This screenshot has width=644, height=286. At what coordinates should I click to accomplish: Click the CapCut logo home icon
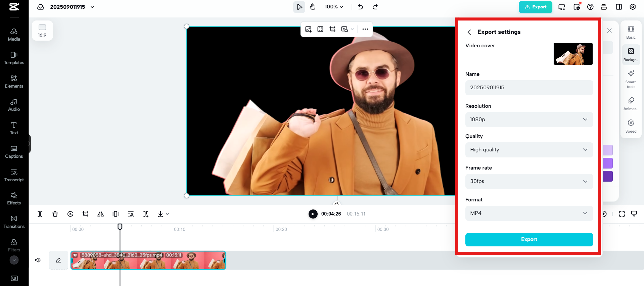click(x=14, y=7)
